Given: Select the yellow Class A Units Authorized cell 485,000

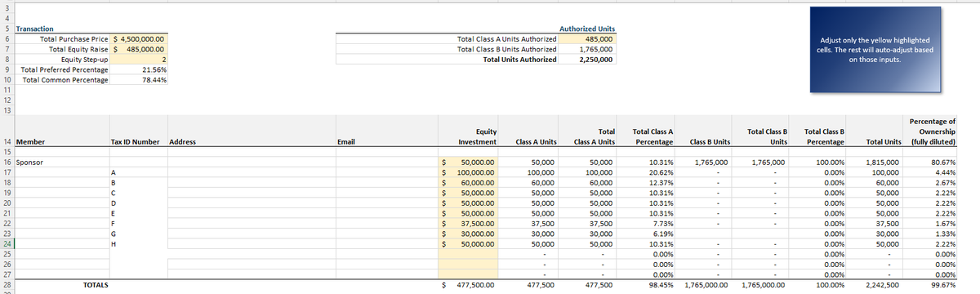Looking at the screenshot, I should (587, 39).
